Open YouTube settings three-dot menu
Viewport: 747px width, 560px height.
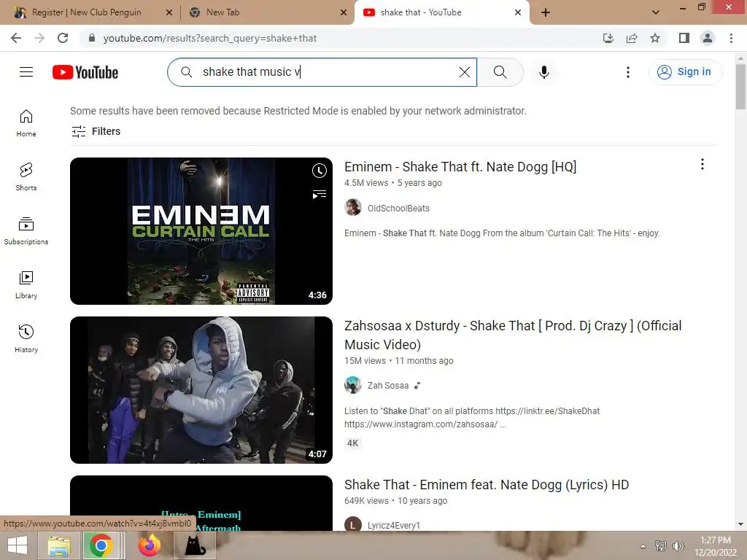pos(628,72)
